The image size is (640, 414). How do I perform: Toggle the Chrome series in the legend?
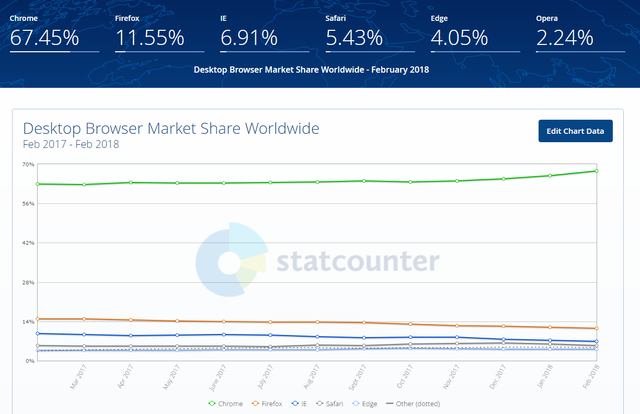(x=225, y=404)
